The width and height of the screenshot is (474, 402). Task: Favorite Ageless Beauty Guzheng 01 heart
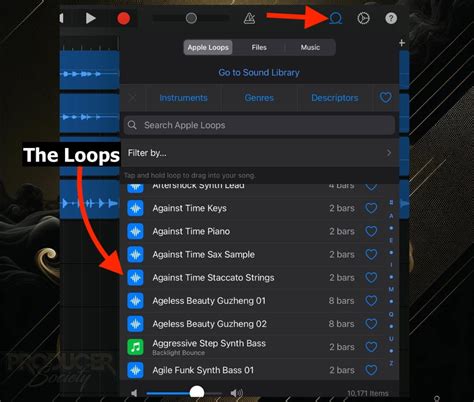pyautogui.click(x=371, y=301)
